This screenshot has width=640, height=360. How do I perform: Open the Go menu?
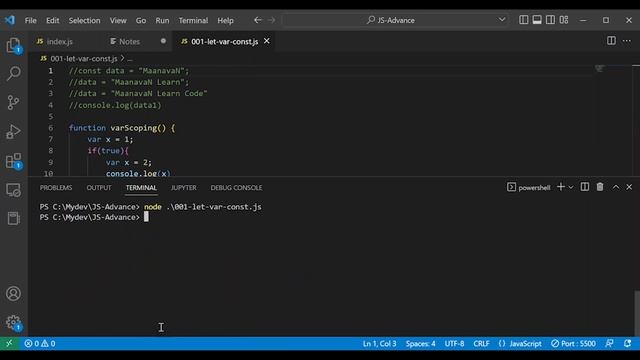click(141, 20)
